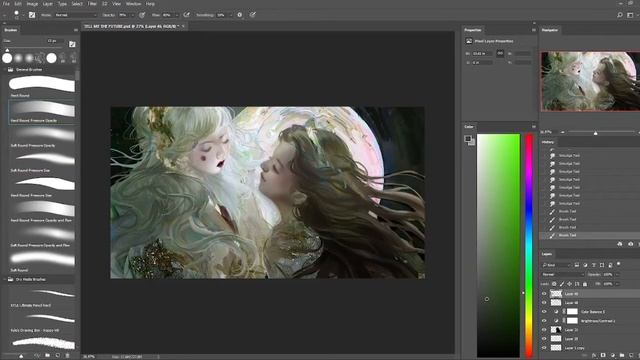Image resolution: width=640 pixels, height=360 pixels.
Task: Filter for shape layers icon
Action: tap(602, 265)
